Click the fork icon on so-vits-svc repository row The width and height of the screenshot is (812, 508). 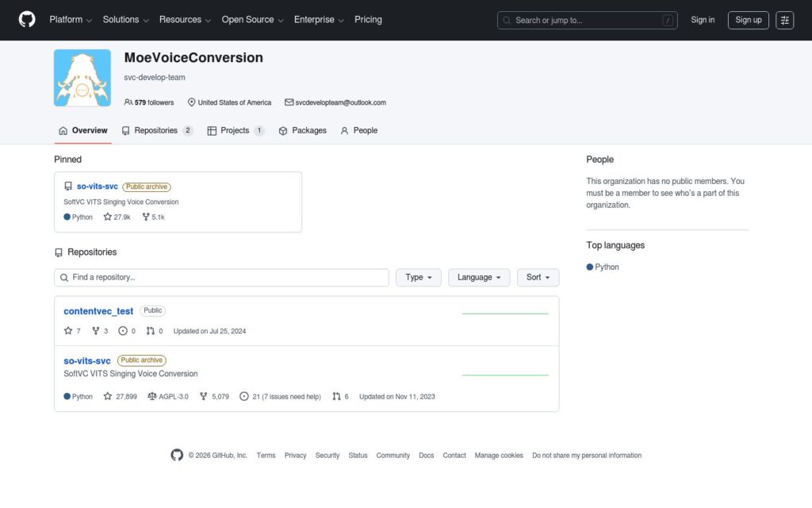[204, 397]
